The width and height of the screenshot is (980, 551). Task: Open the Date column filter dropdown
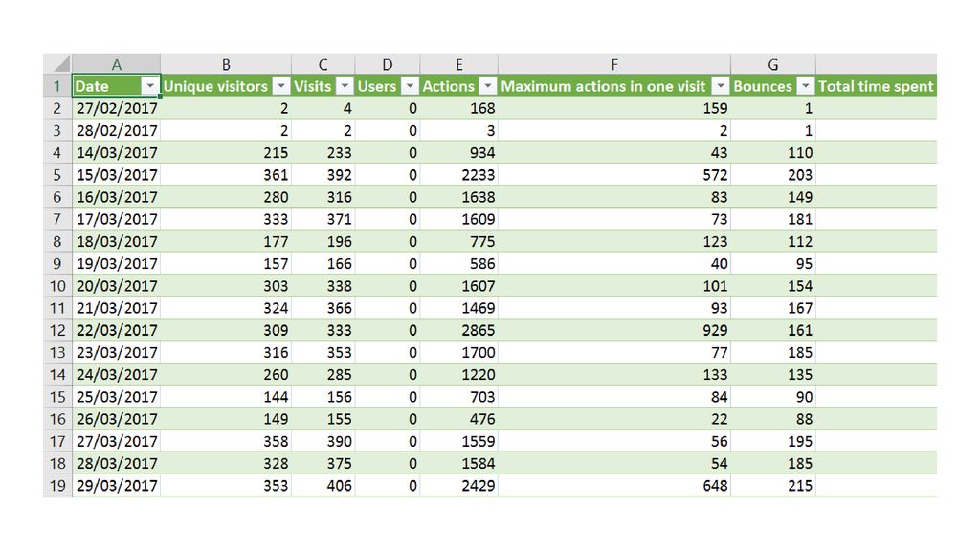150,85
